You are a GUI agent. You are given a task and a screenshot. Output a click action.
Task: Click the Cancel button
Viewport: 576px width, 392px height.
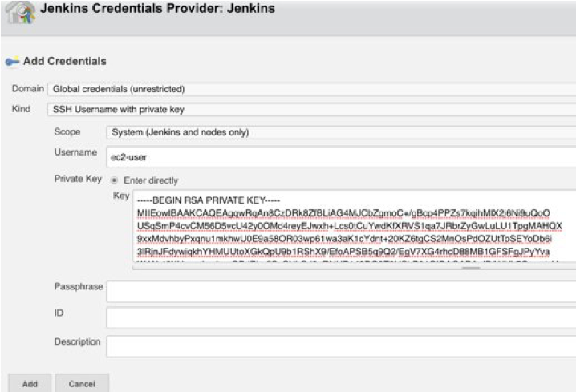[82, 383]
